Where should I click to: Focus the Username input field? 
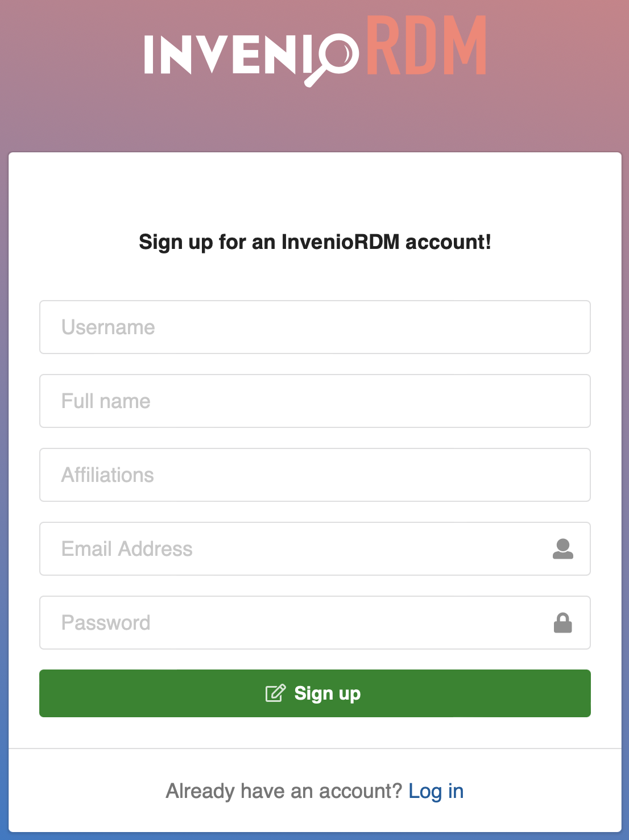315,327
